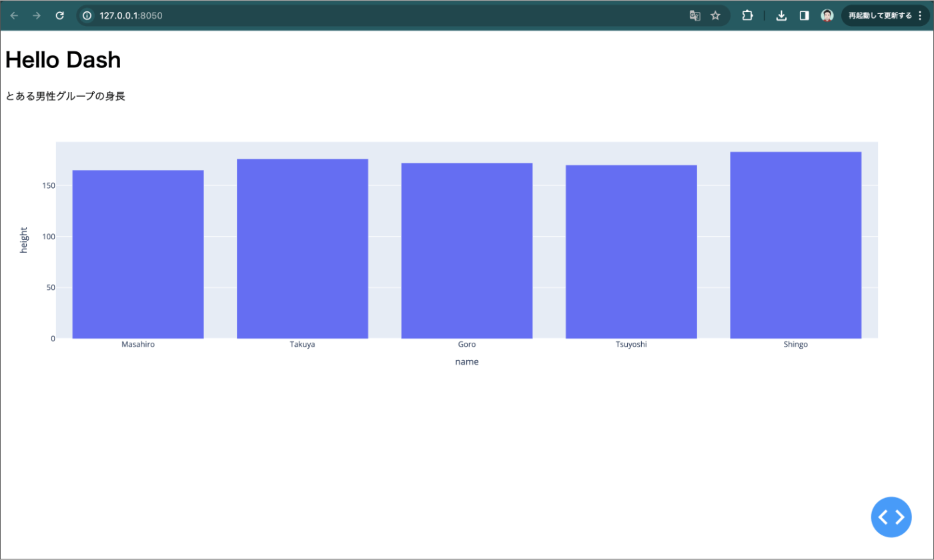Open site information icon in address bar
934x560 pixels.
pyautogui.click(x=87, y=15)
